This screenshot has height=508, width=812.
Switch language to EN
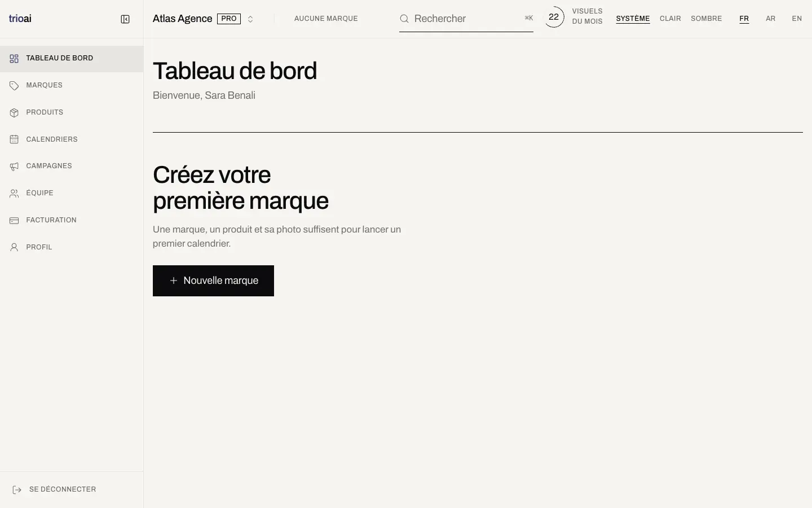(797, 19)
